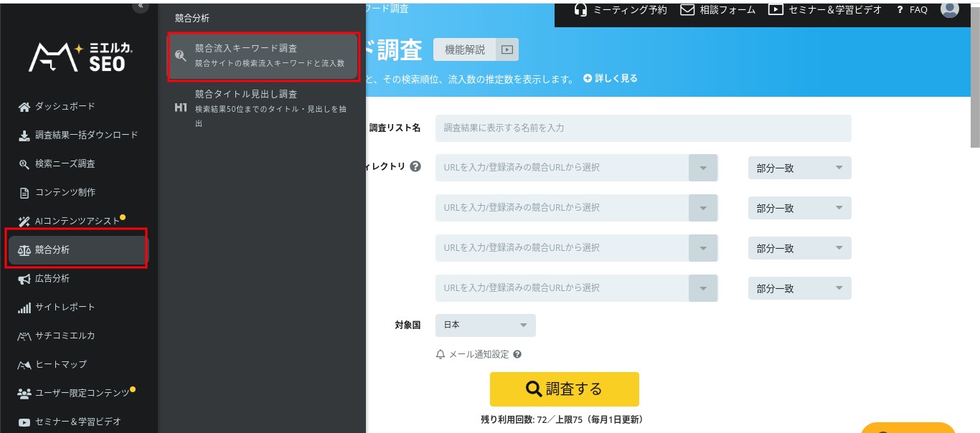Click the 詳しく見る link

(611, 78)
